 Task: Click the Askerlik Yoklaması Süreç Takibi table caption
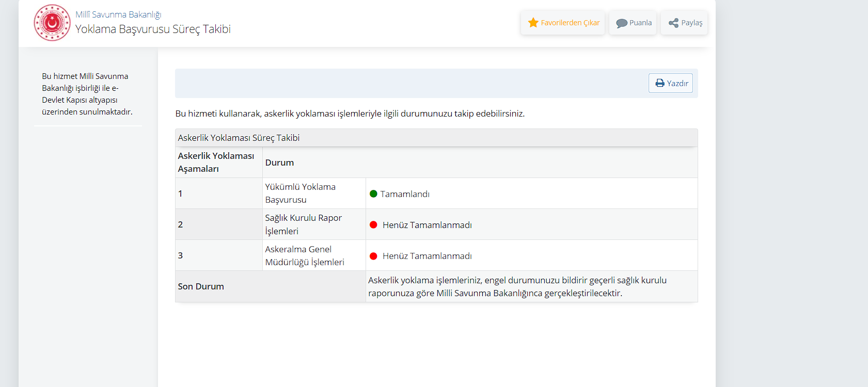pyautogui.click(x=239, y=138)
